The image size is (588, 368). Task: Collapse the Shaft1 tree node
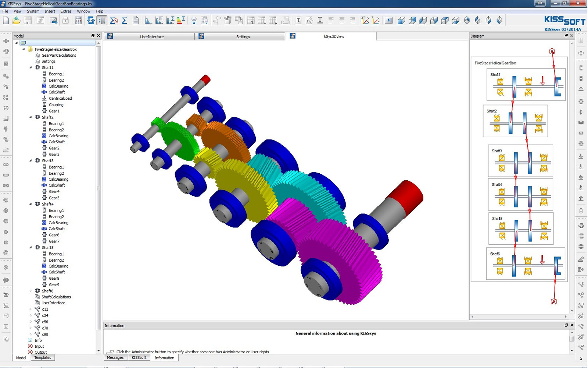click(31, 67)
